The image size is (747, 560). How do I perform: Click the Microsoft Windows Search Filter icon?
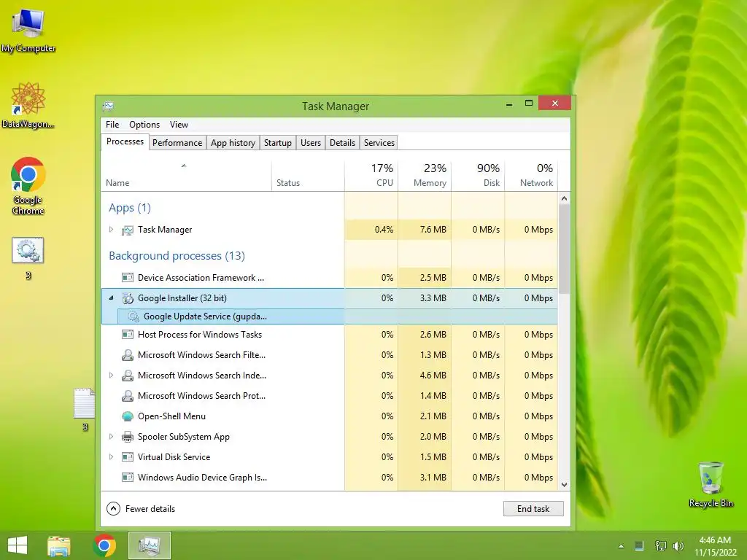coord(127,355)
